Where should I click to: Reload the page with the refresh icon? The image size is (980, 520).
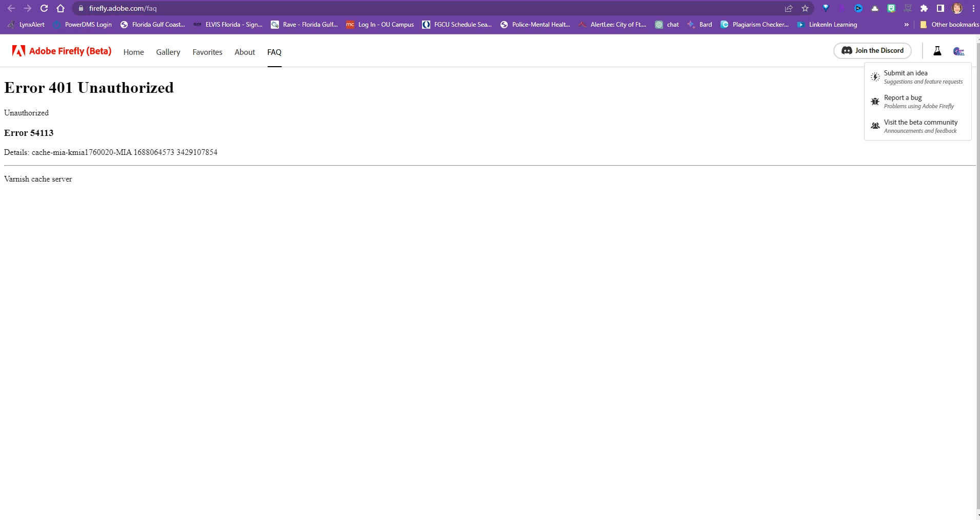tap(44, 8)
